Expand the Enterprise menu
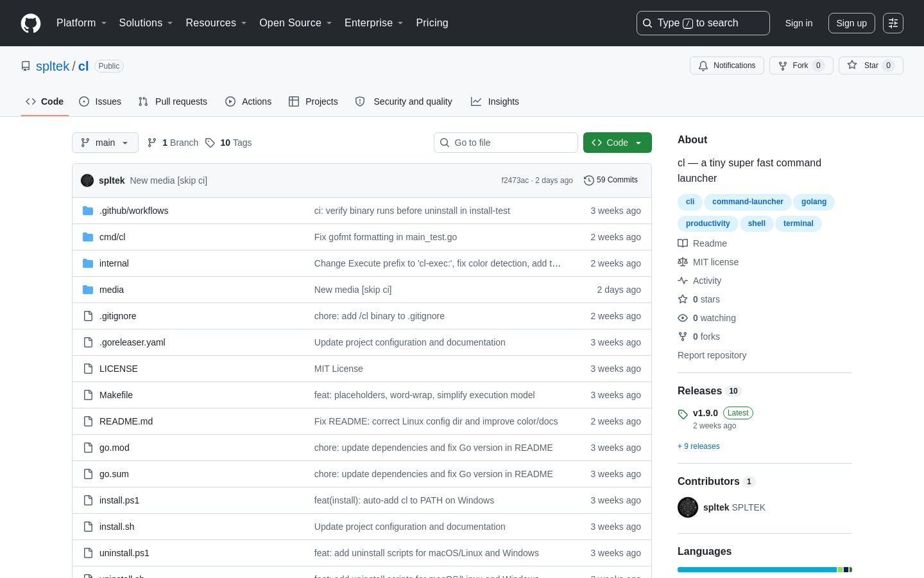This screenshot has height=578, width=924. 374,23
